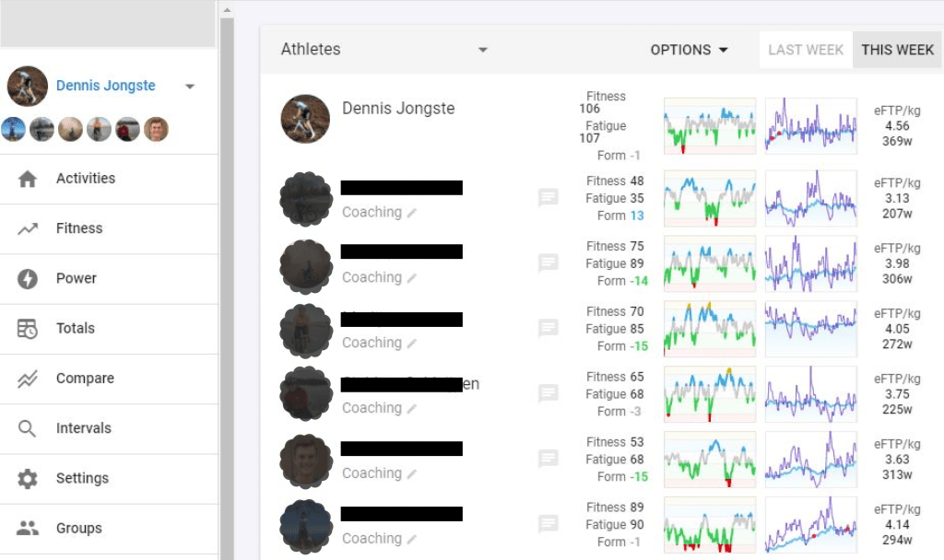Click the Compare double-line chart icon
Image resolution: width=944 pixels, height=560 pixels.
[28, 379]
